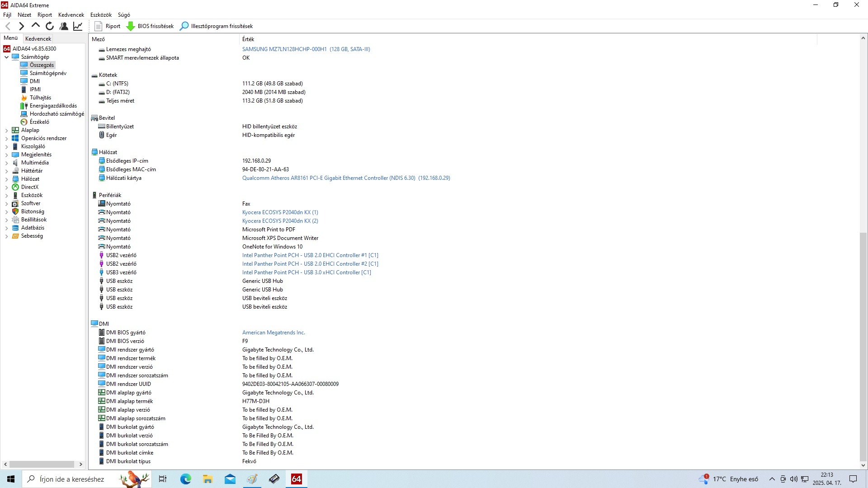Select the Adatbázis tree item
The height and width of the screenshot is (488, 868).
pos(33,228)
